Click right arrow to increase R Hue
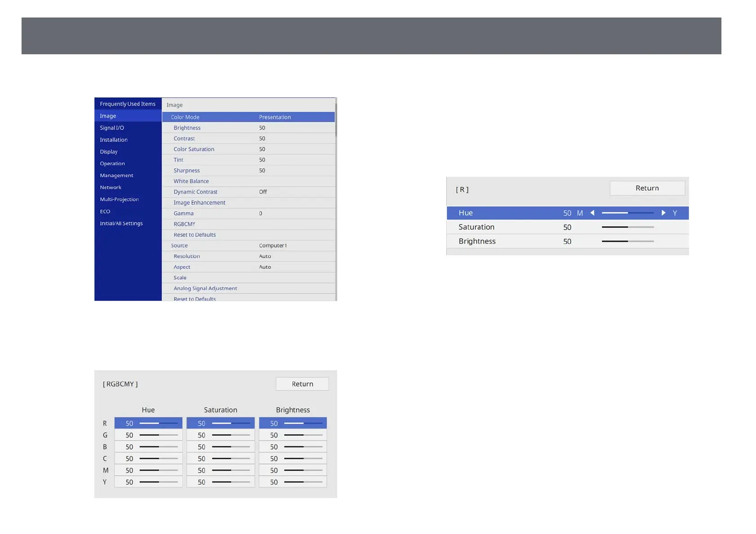This screenshot has height=534, width=756. point(663,213)
